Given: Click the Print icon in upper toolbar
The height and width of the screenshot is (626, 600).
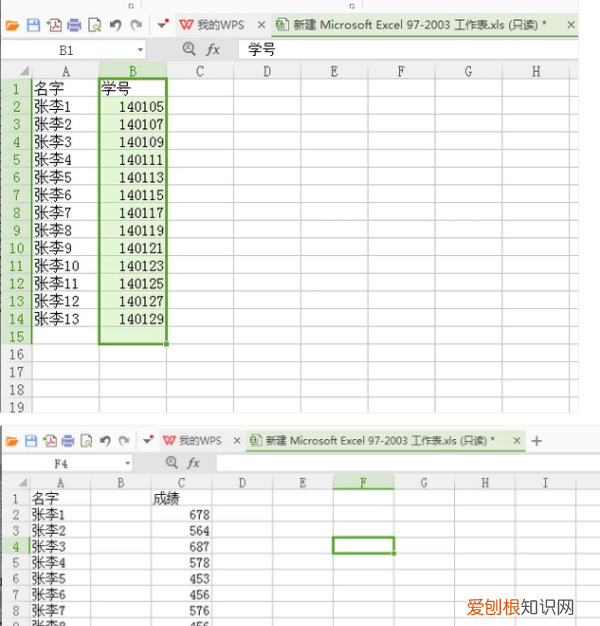Looking at the screenshot, I should point(74,25).
